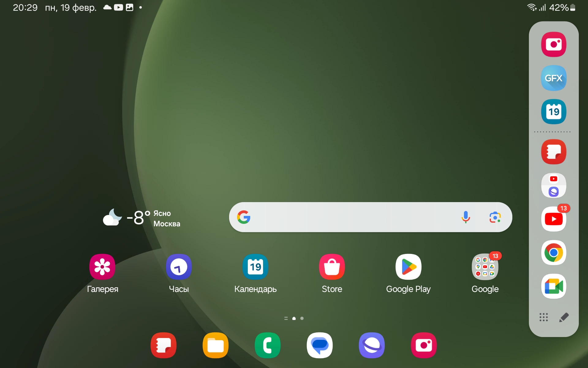Launch Galaxy Store from home screen
Screen dimensions: 588x368
point(332,267)
